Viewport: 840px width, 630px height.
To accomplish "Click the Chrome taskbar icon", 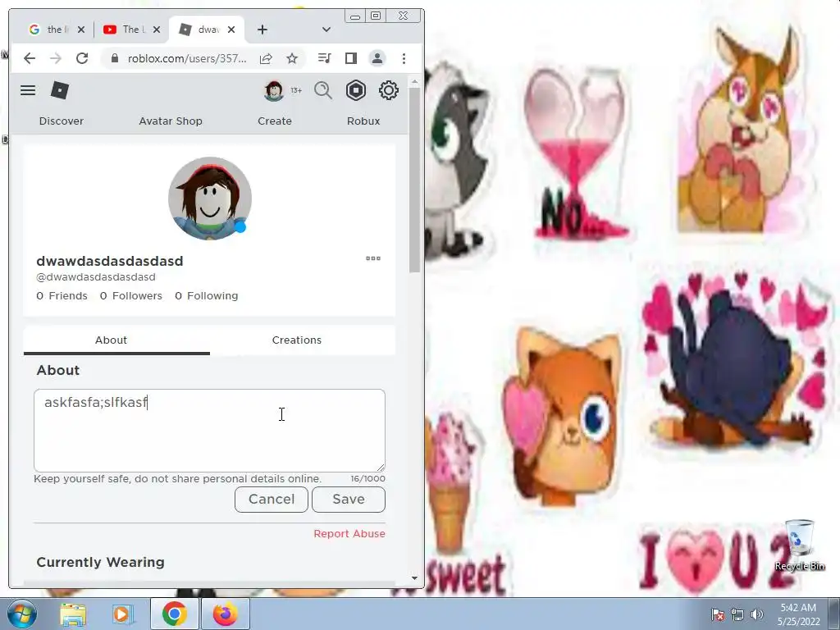I will (174, 614).
